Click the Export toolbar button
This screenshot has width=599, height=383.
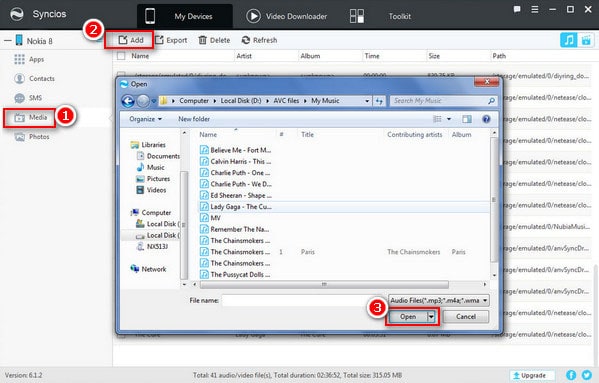point(171,40)
